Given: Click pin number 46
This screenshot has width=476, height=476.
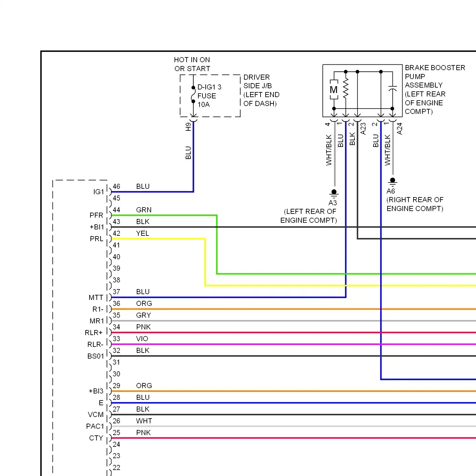Looking at the screenshot, I should click(x=116, y=186).
